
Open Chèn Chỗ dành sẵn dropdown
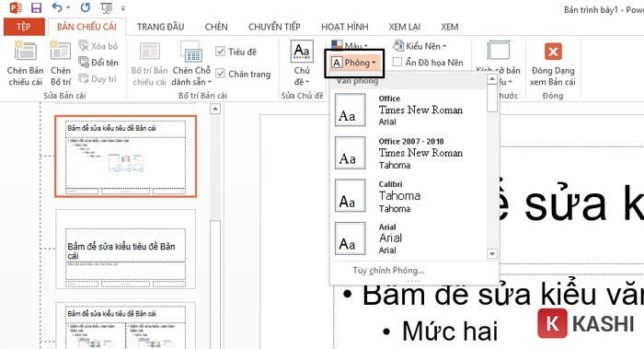point(191,64)
